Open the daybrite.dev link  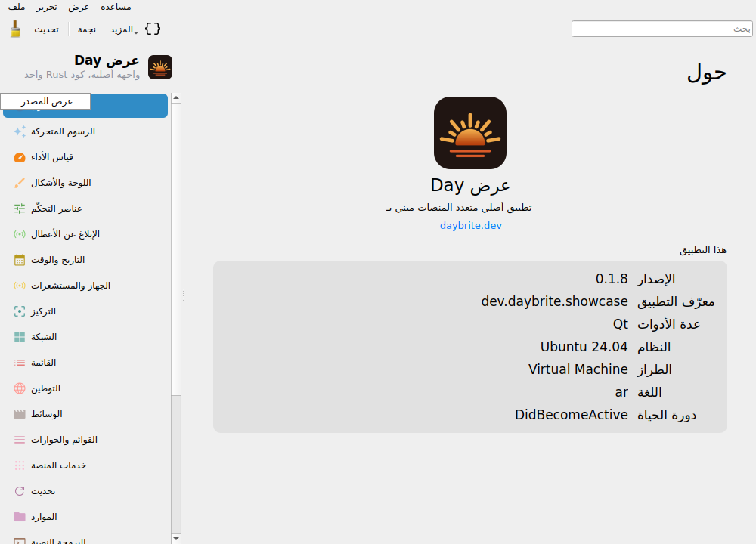[470, 225]
